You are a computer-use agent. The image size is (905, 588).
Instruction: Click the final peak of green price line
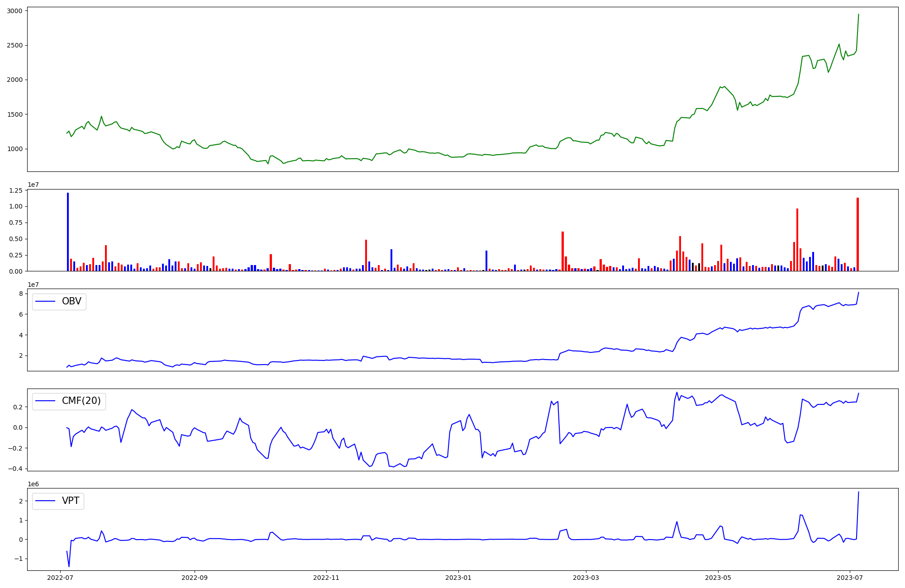point(858,14)
